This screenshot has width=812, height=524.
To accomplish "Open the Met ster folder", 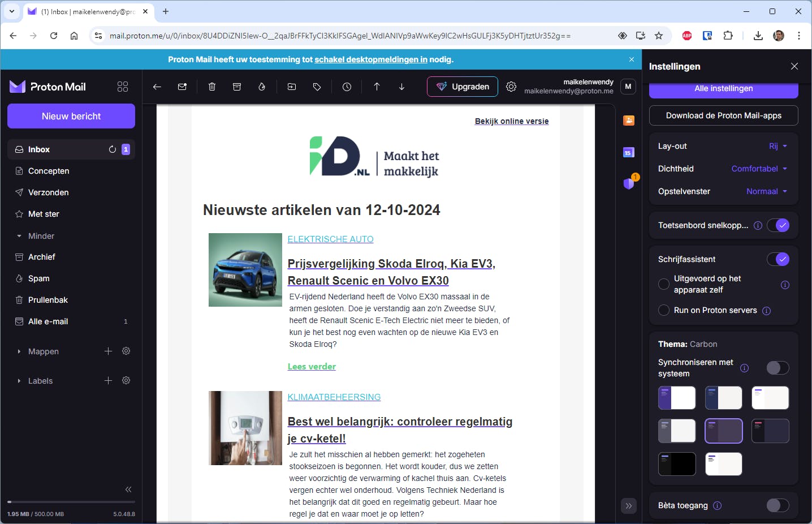I will (x=71, y=214).
